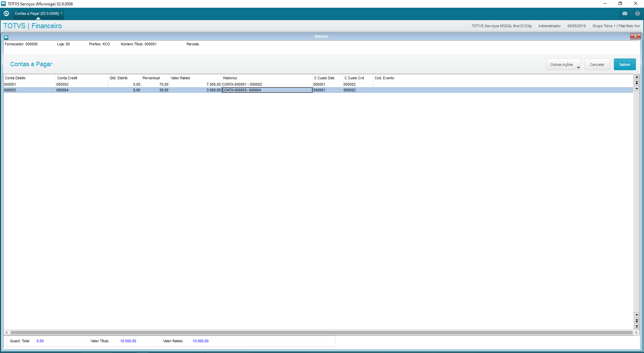Viewport: 644px width, 353px height.
Task: Click the single down arrow grid button
Action: 637,315
